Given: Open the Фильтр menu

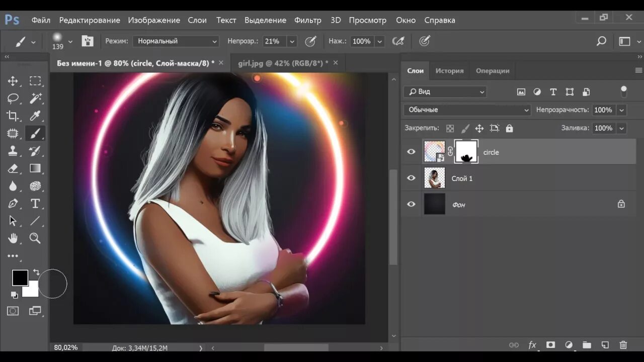Looking at the screenshot, I should click(308, 20).
